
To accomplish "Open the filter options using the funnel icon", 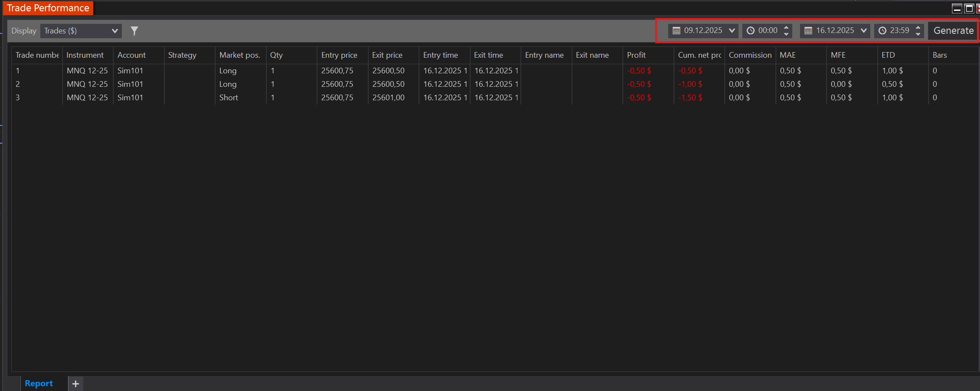I will (x=134, y=31).
